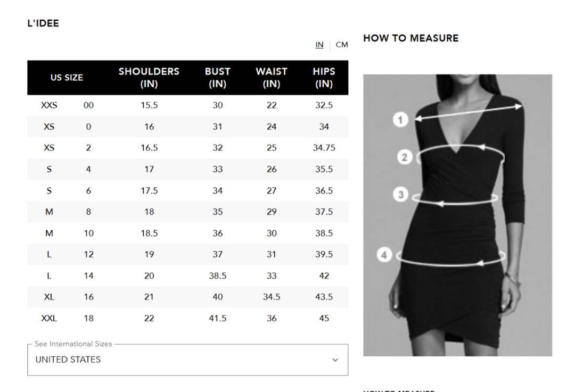Screen dimensions: 575x392
Task: Click the dropdown chevron beside UNITED STATES
Action: tap(335, 360)
